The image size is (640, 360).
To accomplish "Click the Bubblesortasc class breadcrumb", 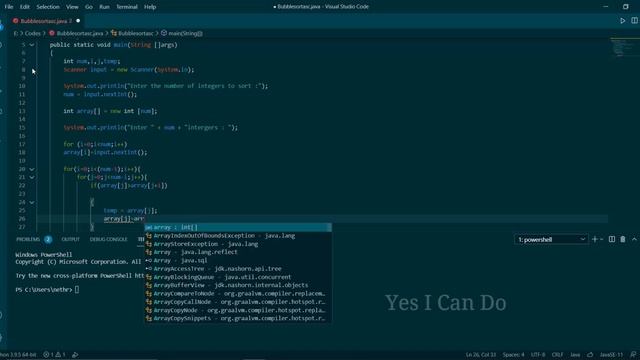I will point(136,33).
